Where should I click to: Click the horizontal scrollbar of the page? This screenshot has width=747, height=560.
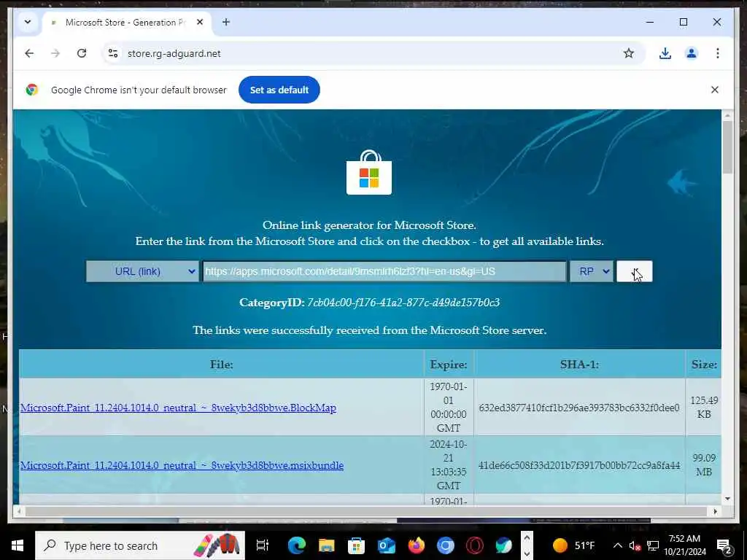[366, 511]
